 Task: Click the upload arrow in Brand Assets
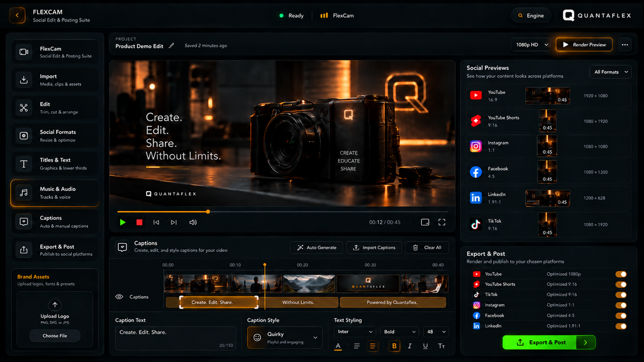click(x=55, y=305)
